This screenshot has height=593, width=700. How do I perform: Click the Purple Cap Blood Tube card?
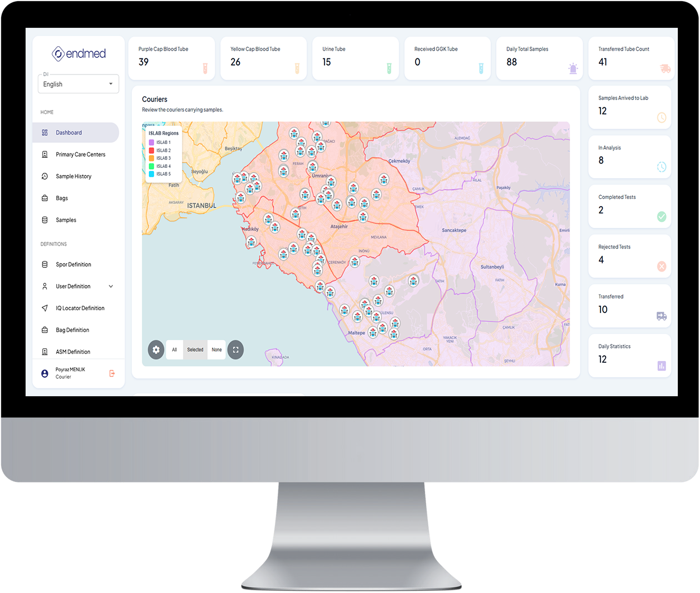pyautogui.click(x=171, y=58)
